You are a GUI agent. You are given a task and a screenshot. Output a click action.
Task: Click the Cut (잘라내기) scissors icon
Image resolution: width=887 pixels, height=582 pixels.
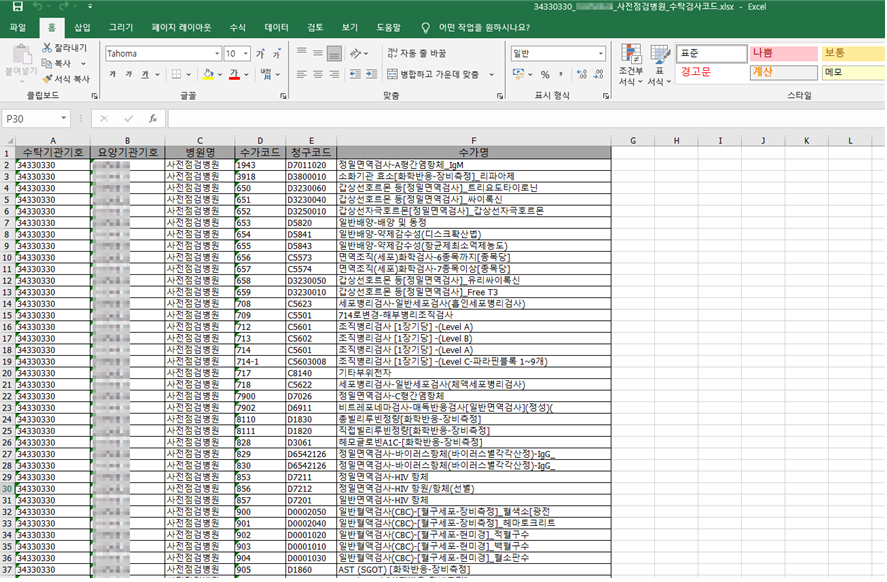pyautogui.click(x=48, y=47)
